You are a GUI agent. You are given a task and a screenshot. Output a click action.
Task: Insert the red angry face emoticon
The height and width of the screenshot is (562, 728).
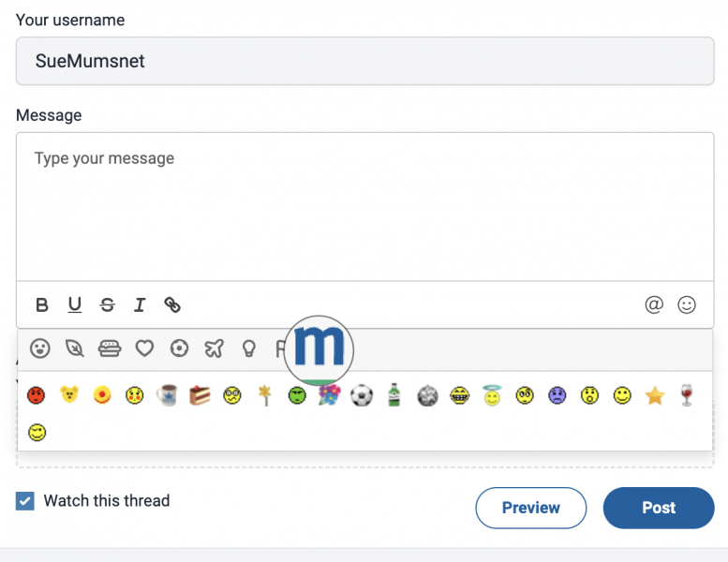click(x=37, y=396)
